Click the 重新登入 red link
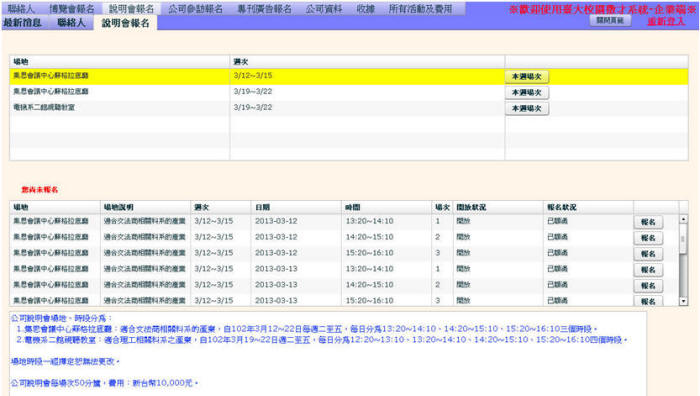Screen dimensions: 700x396 [666, 21]
